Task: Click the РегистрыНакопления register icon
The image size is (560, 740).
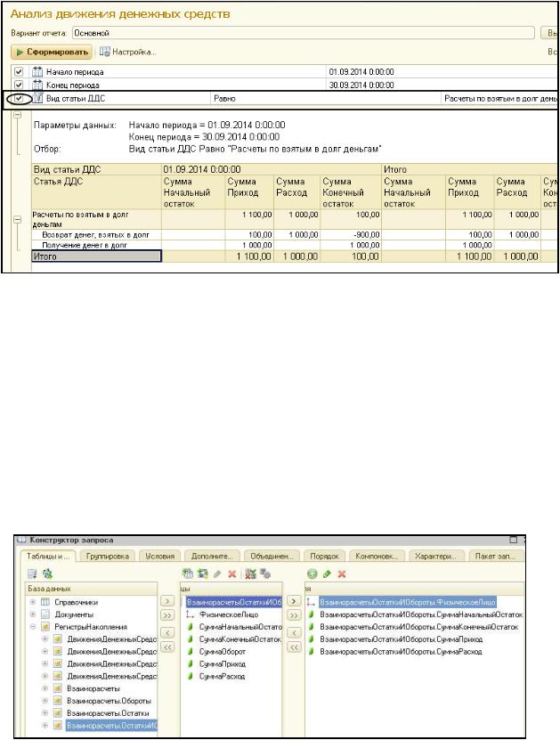Action: coord(45,627)
